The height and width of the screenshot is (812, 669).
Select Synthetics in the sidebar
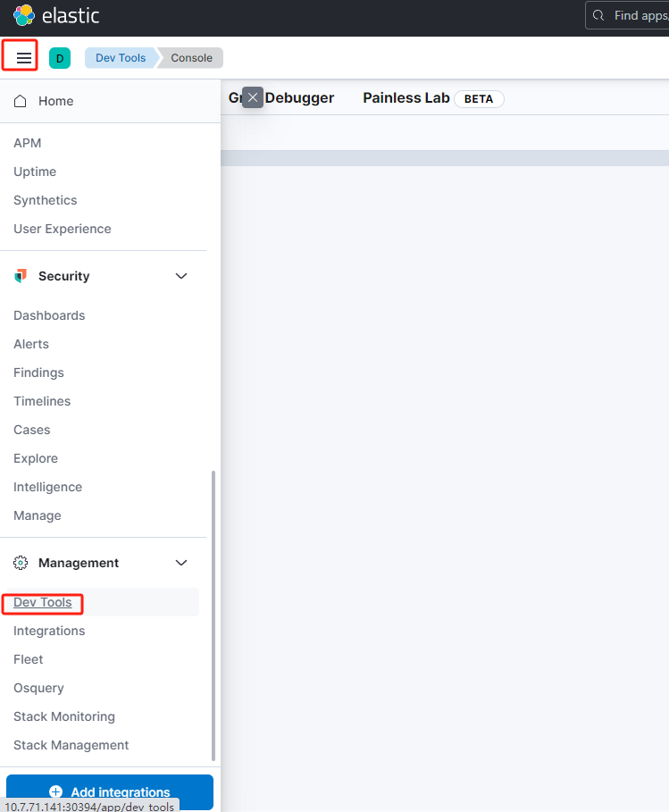click(x=45, y=200)
